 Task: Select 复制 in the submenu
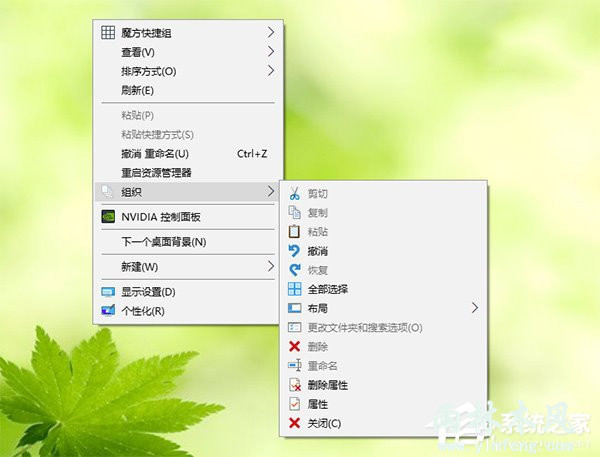pos(383,213)
